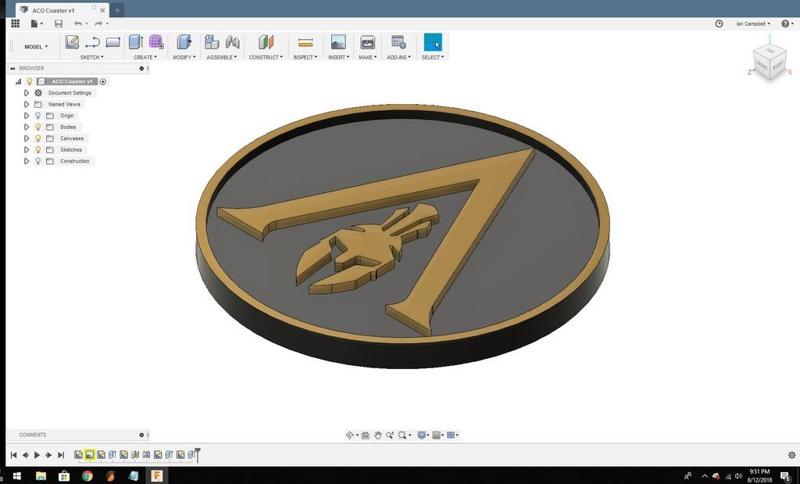Image resolution: width=800 pixels, height=484 pixels.
Task: Choose the Extrude tool
Action: [x=135, y=42]
